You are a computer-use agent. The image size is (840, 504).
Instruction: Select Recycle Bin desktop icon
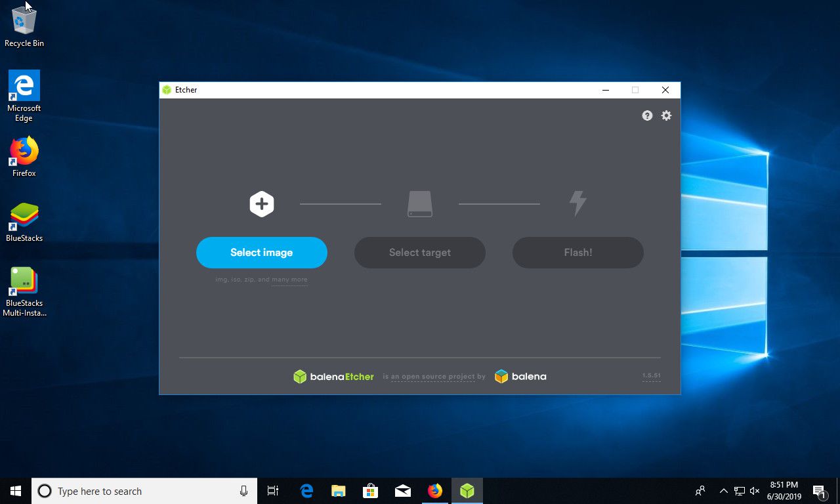(24, 26)
